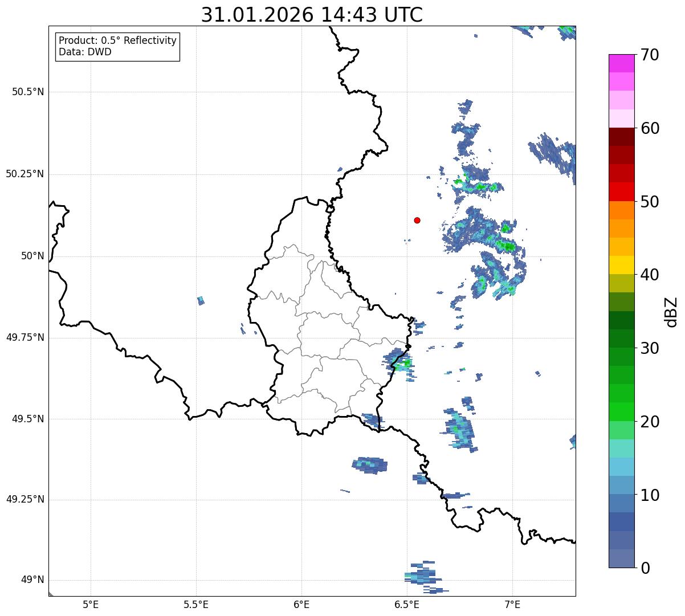Viewport: 685px width, 616px height.
Task: Click the grey-blue bottom colorbar segment at 0
Action: (621, 558)
